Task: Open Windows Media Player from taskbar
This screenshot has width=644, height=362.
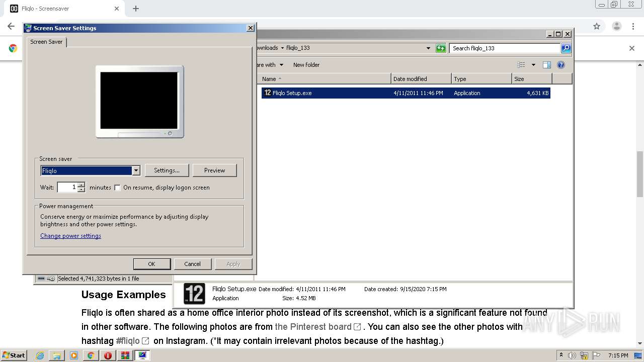Action: click(74, 355)
